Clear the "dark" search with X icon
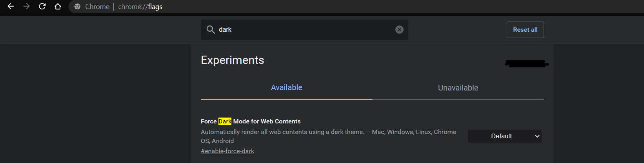The height and width of the screenshot is (163, 644). (399, 30)
